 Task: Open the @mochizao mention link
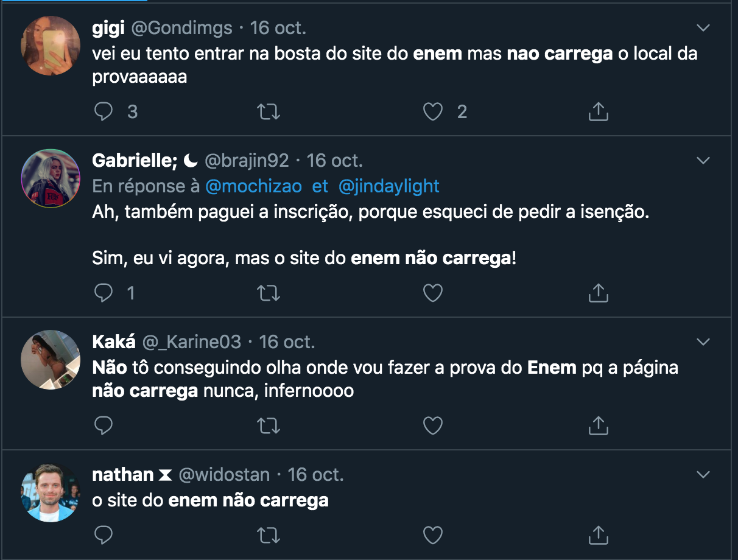click(253, 186)
